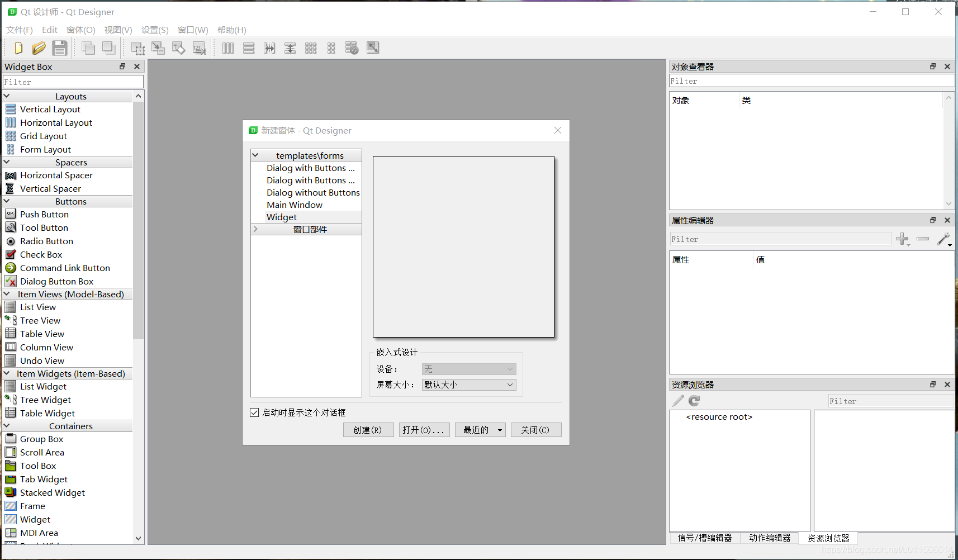
Task: Collapse the Item Widgets (Item-Based) category
Action: (7, 373)
